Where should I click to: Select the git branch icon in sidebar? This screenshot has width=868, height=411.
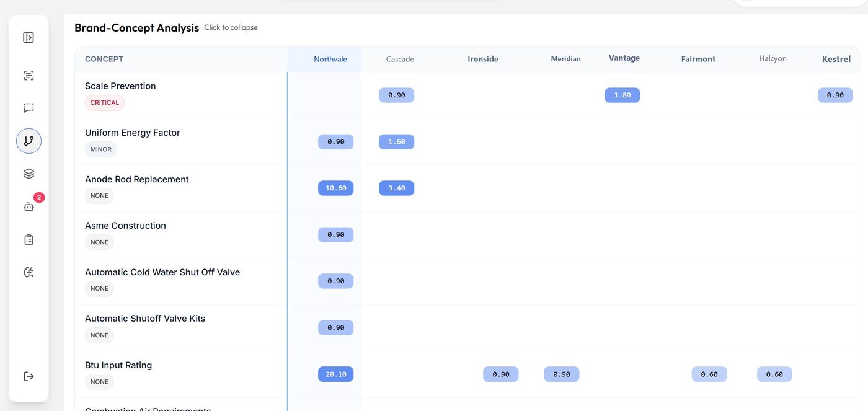(x=29, y=141)
